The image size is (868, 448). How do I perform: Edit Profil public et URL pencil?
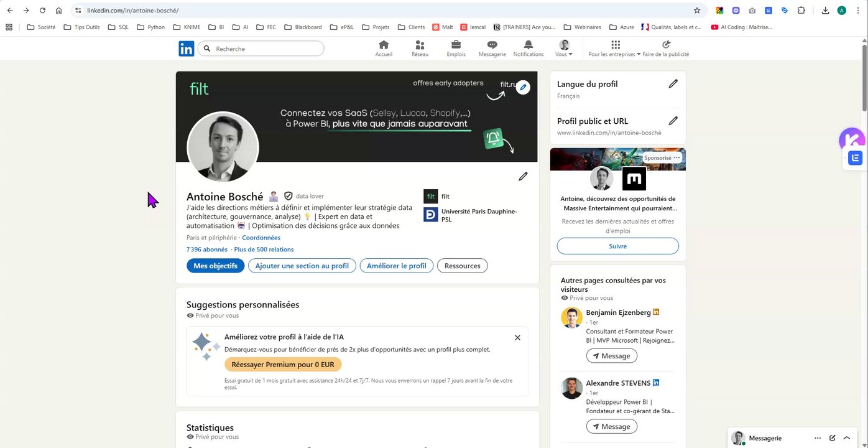[x=673, y=121]
